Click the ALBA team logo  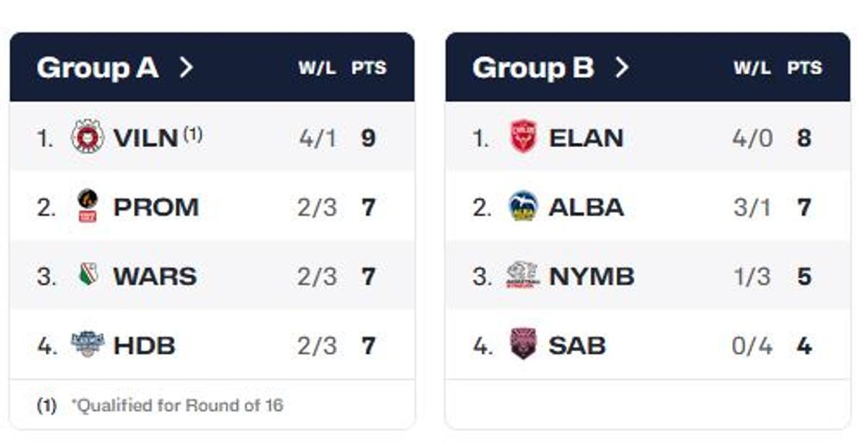pos(523,206)
